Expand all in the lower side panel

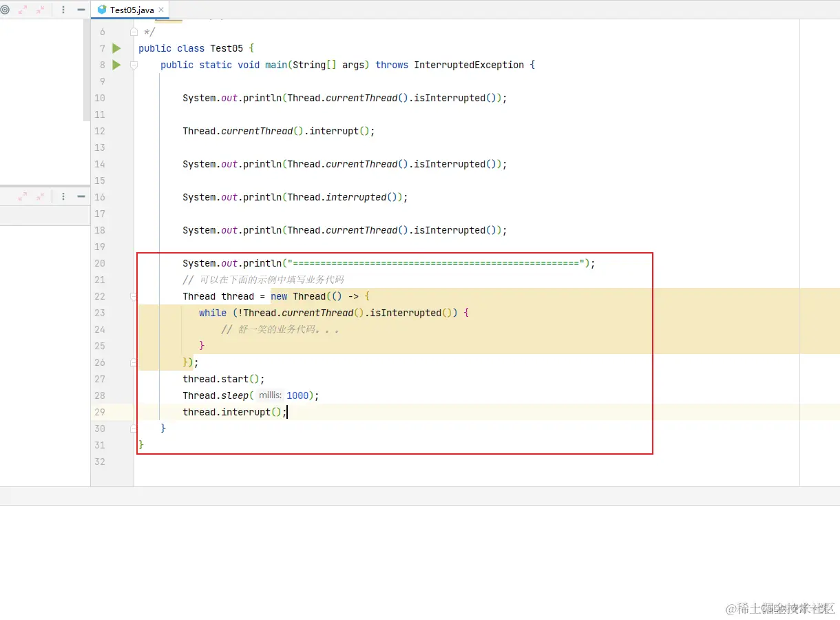23,196
